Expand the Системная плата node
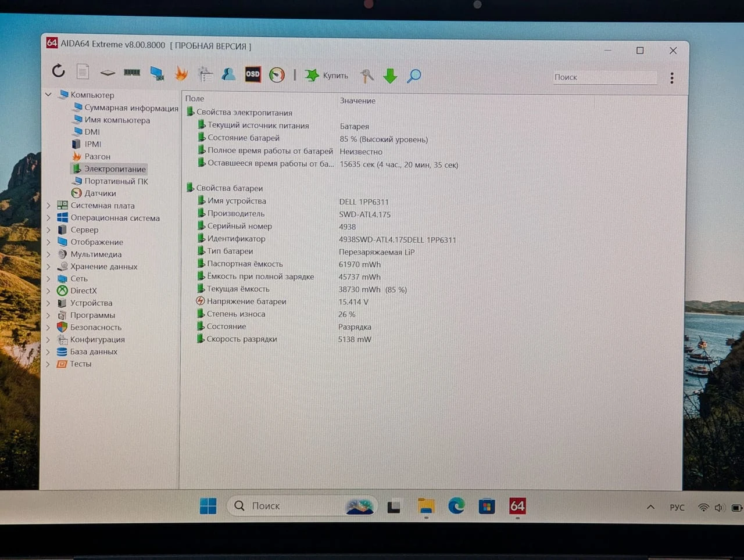The width and height of the screenshot is (744, 560). pos(48,205)
